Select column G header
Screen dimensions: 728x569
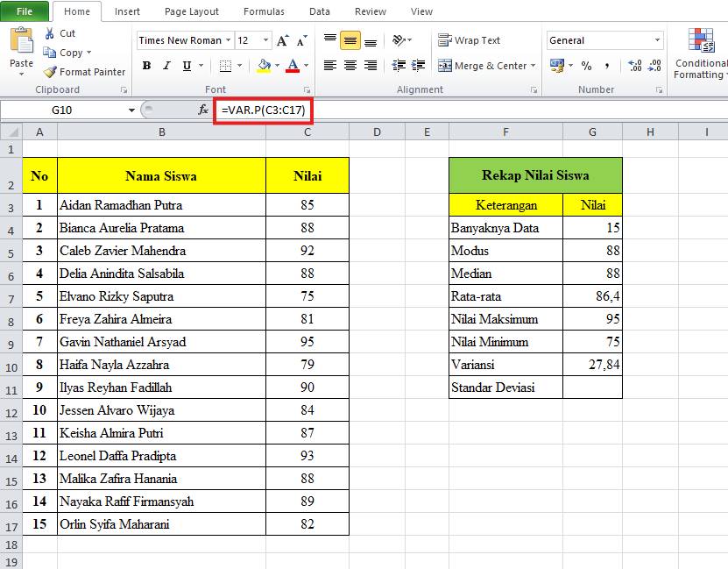[592, 132]
